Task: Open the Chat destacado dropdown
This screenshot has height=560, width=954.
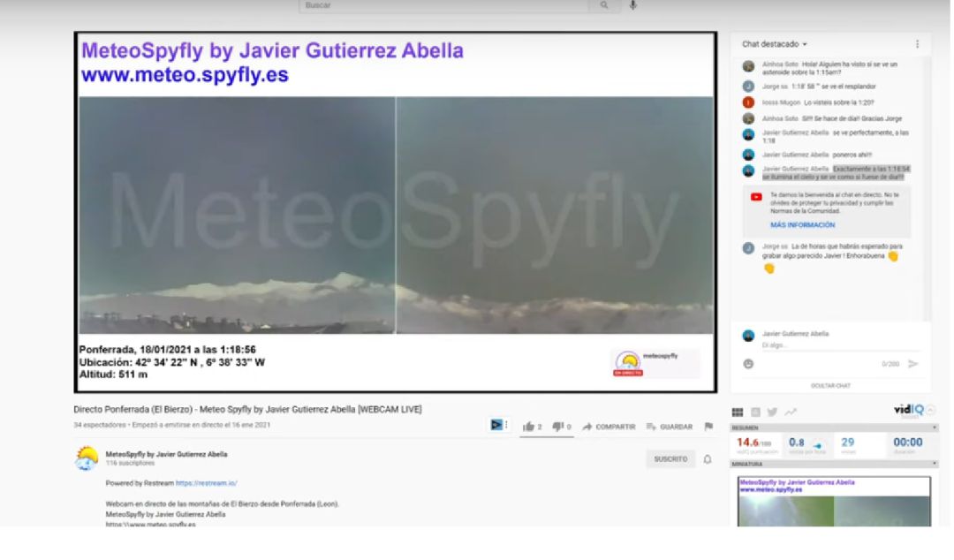Action: pos(774,44)
